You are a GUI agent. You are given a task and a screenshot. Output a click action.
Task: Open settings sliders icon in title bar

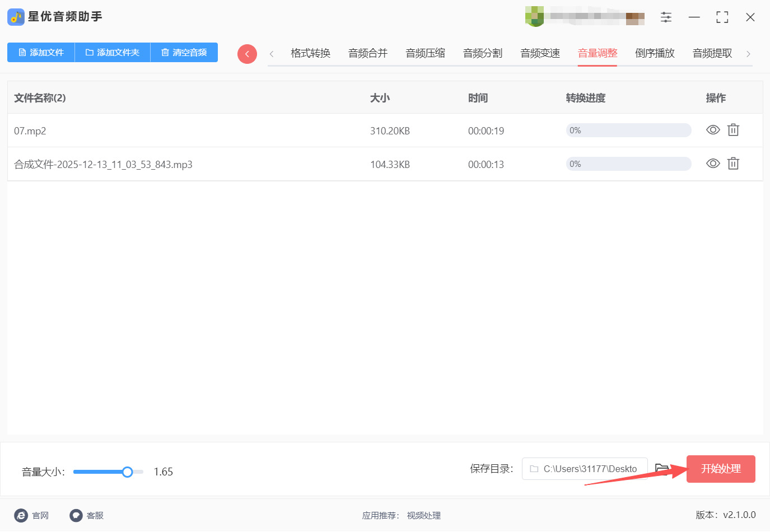(x=666, y=17)
